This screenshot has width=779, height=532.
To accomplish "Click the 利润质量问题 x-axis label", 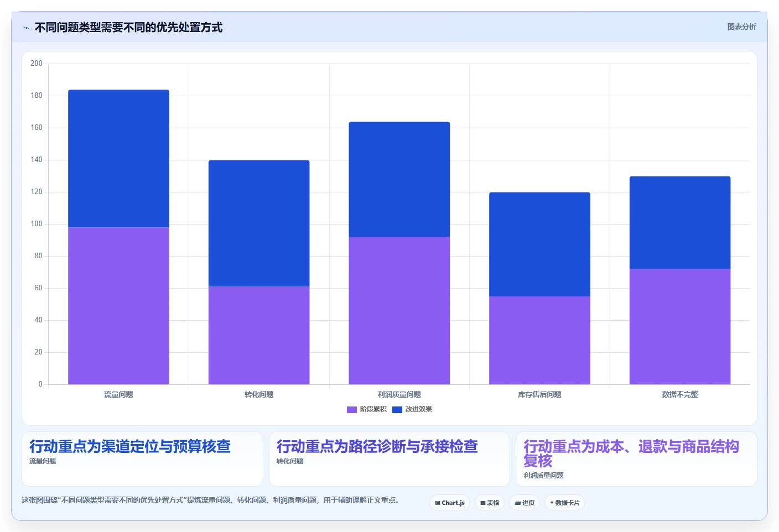I will pyautogui.click(x=399, y=394).
